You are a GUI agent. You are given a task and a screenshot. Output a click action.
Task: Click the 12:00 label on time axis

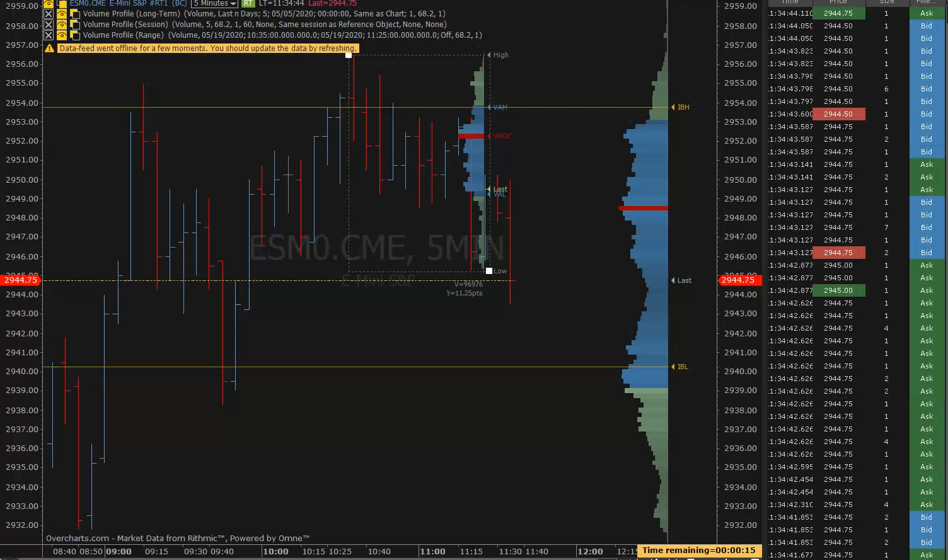[590, 552]
